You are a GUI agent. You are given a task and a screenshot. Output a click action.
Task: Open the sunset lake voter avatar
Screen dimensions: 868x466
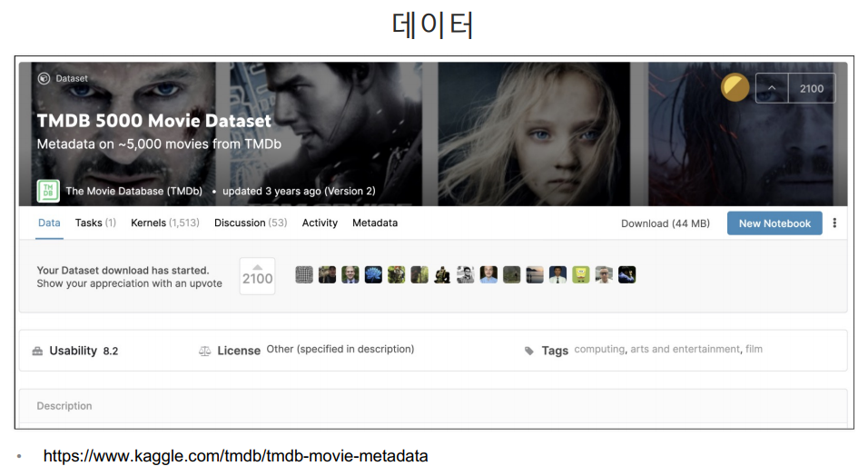(535, 274)
